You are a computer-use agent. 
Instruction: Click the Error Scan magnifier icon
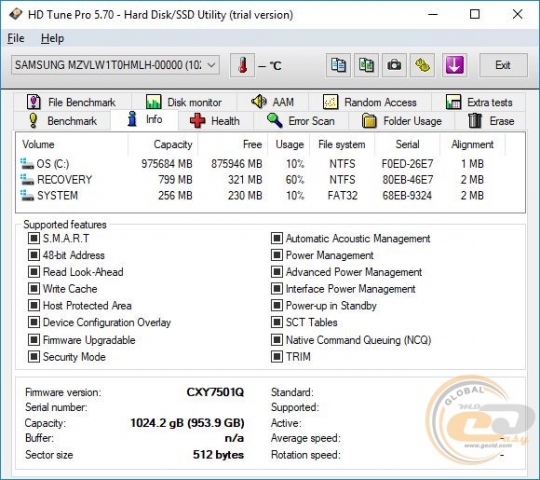[275, 121]
